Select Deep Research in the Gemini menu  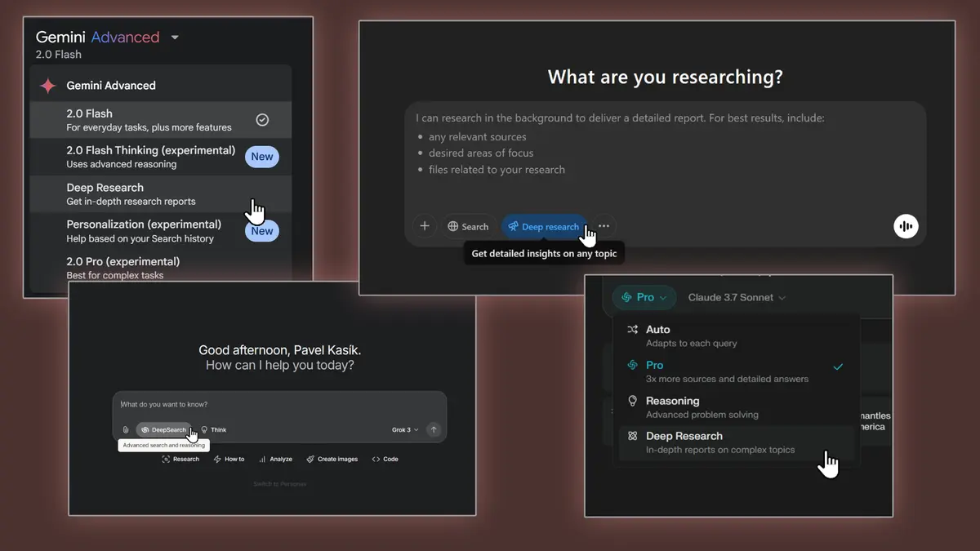click(x=160, y=193)
